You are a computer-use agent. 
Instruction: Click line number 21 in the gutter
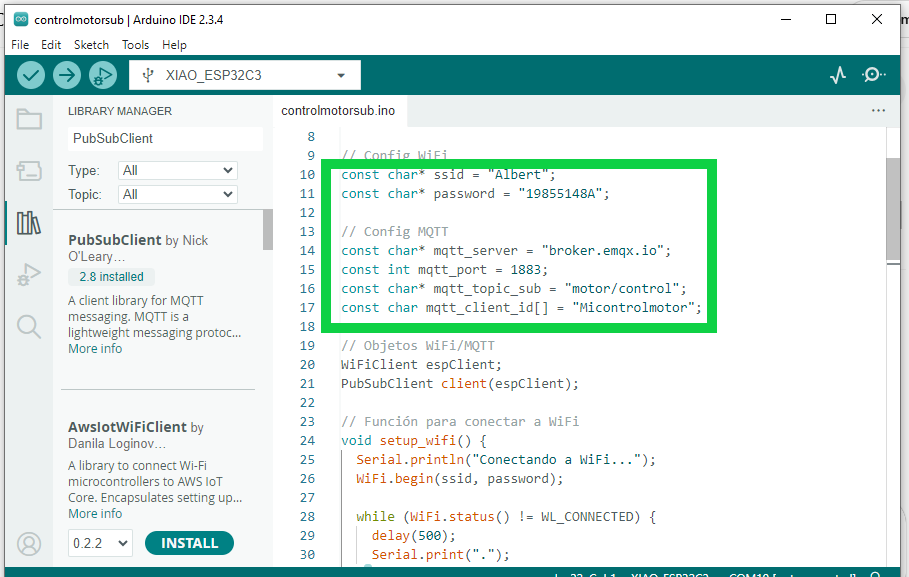pos(307,384)
